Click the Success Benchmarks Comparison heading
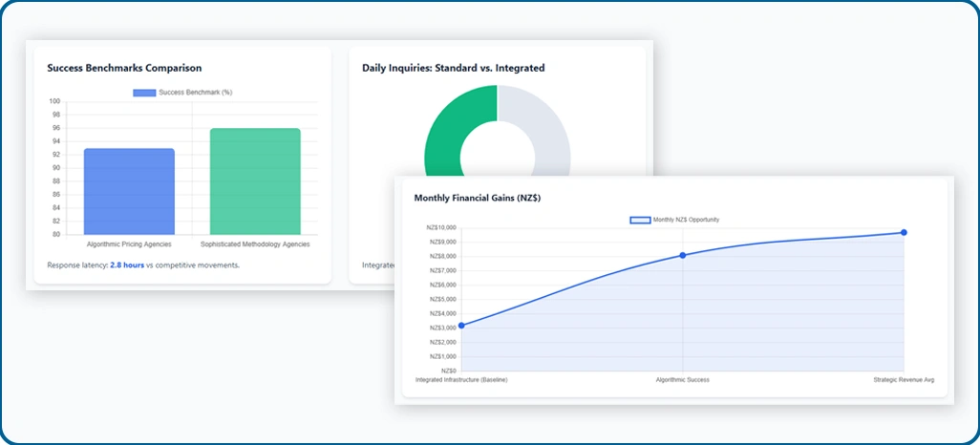This screenshot has height=445, width=980. pyautogui.click(x=124, y=68)
